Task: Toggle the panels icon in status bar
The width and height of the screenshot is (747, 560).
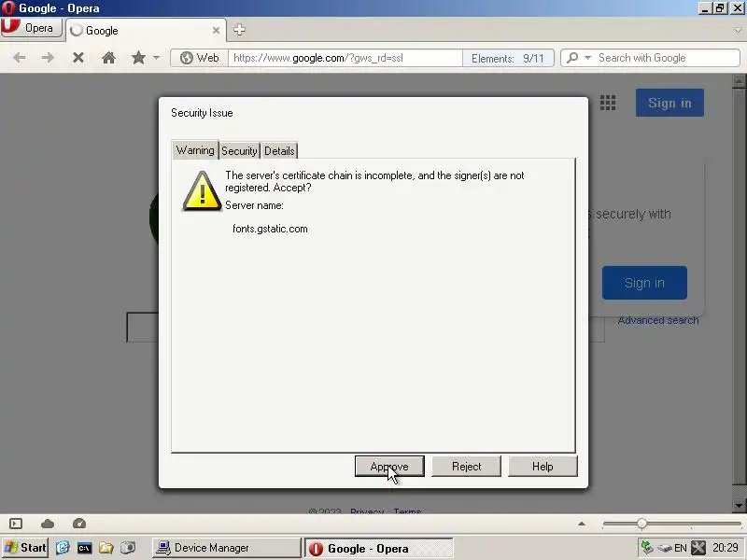Action: click(16, 524)
